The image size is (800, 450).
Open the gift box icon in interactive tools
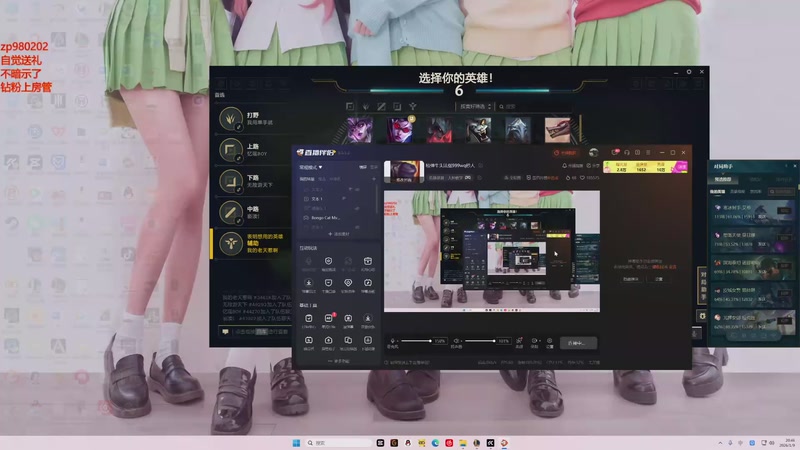click(x=367, y=263)
